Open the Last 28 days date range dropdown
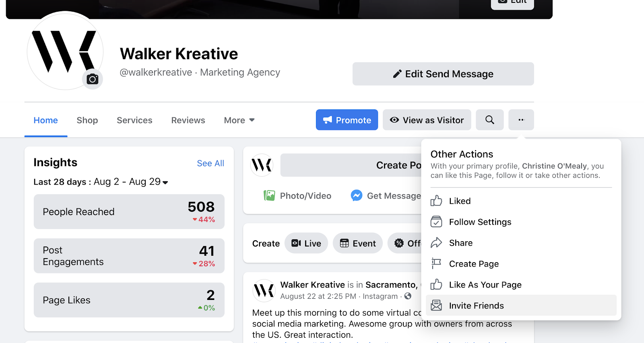The height and width of the screenshot is (343, 644). (131, 182)
